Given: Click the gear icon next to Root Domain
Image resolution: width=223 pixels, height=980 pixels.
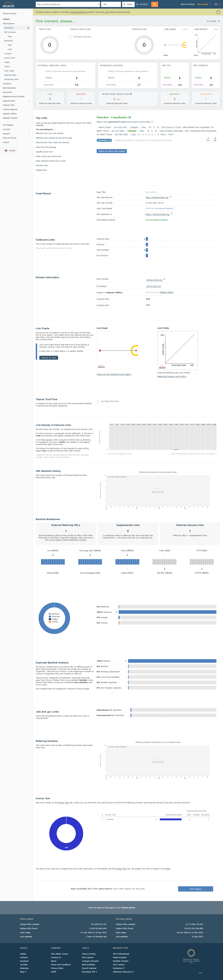Looking at the screenshot, I should [164, 279].
